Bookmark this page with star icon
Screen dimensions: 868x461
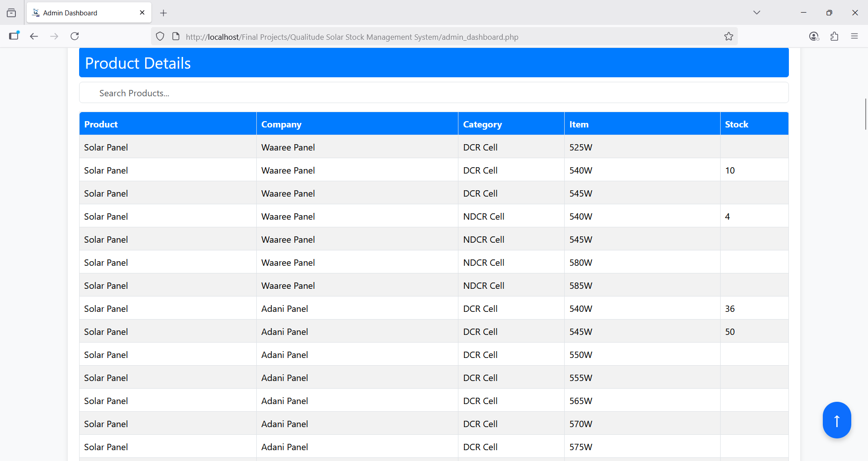click(x=728, y=37)
